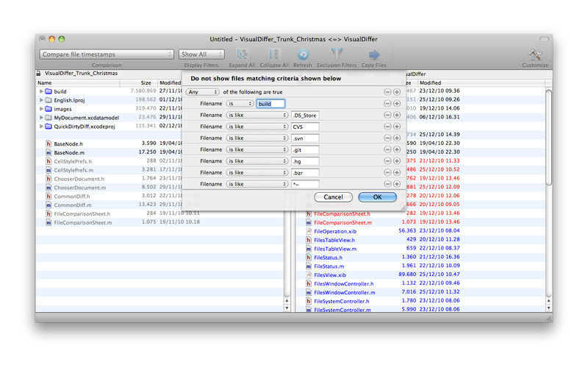
Task: Remove the .bzr filter rule
Action: click(388, 172)
